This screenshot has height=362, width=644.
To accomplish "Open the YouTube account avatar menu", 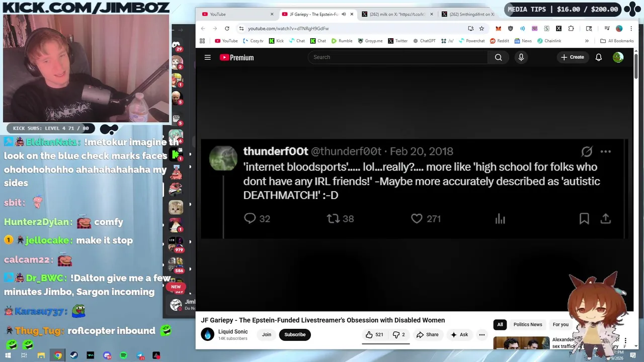I will [618, 57].
